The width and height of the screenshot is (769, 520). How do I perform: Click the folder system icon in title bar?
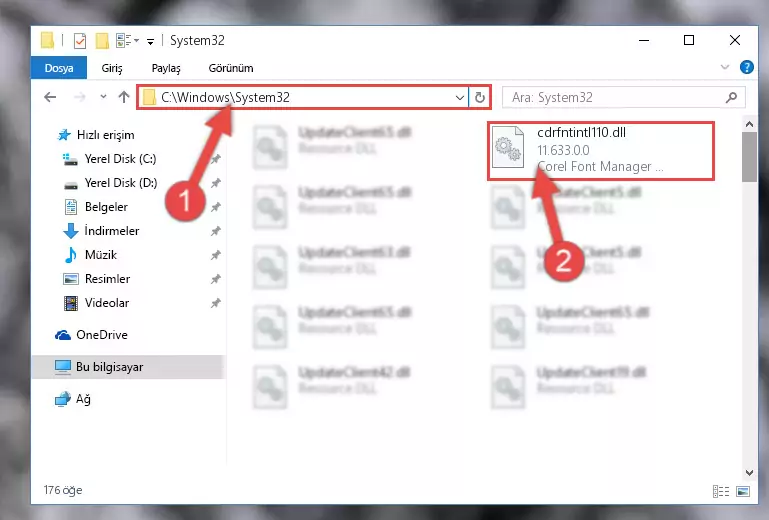pyautogui.click(x=47, y=40)
